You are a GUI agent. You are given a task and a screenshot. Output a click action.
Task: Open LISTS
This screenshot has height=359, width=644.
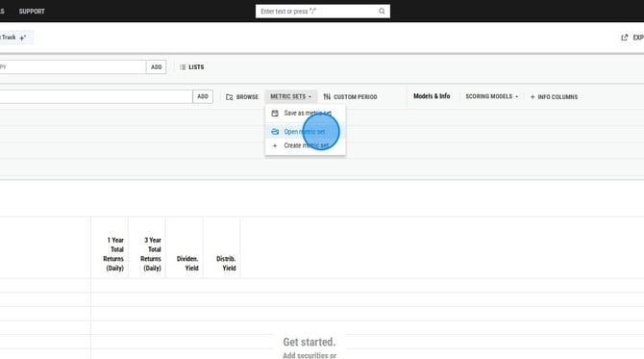pyautogui.click(x=192, y=67)
